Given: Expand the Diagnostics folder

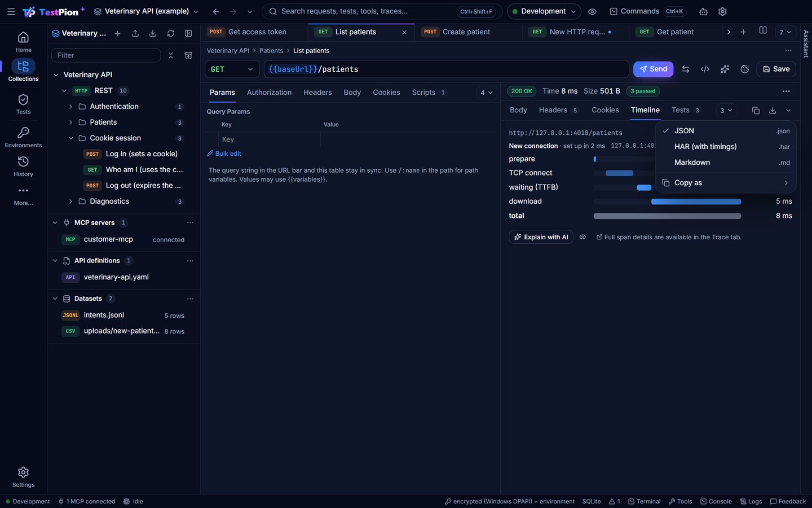Looking at the screenshot, I should (70, 202).
